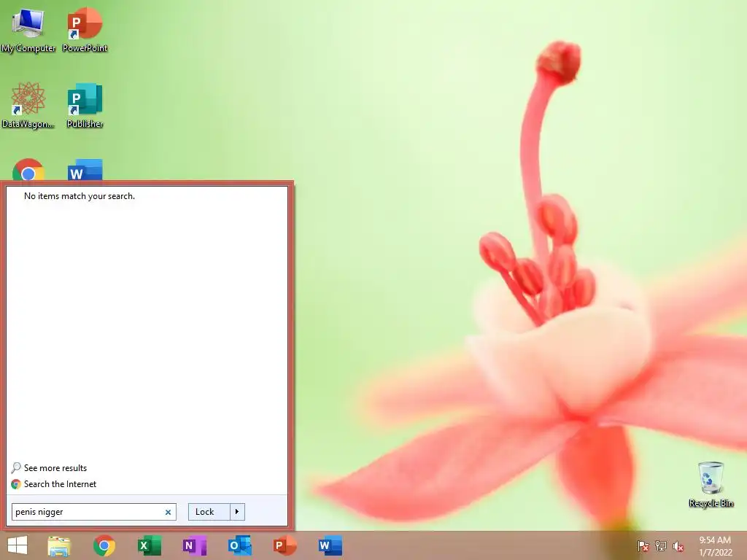This screenshot has height=560, width=747.
Task: Open Action Center flag in system tray
Action: [x=643, y=546]
